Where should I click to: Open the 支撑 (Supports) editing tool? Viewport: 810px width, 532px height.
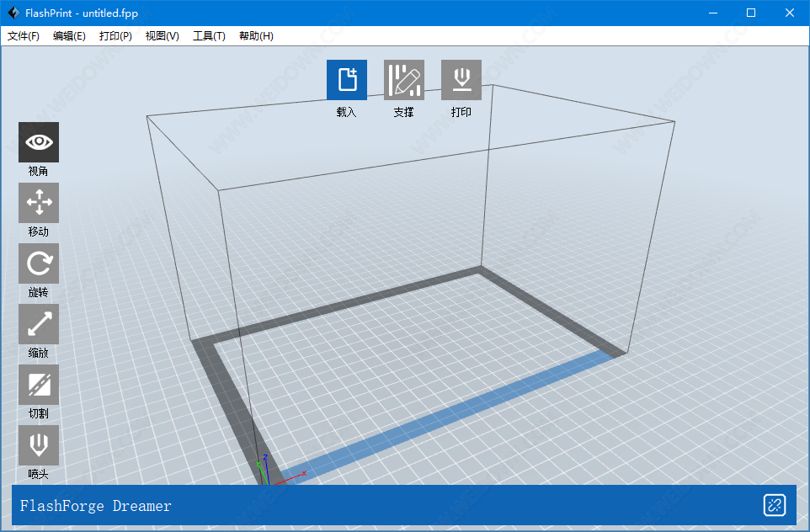(x=404, y=79)
